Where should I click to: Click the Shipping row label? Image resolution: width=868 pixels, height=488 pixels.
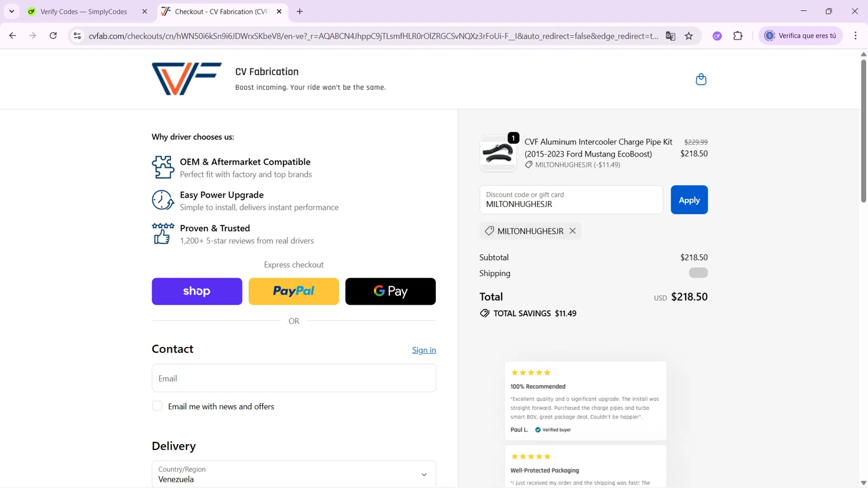[x=495, y=273]
